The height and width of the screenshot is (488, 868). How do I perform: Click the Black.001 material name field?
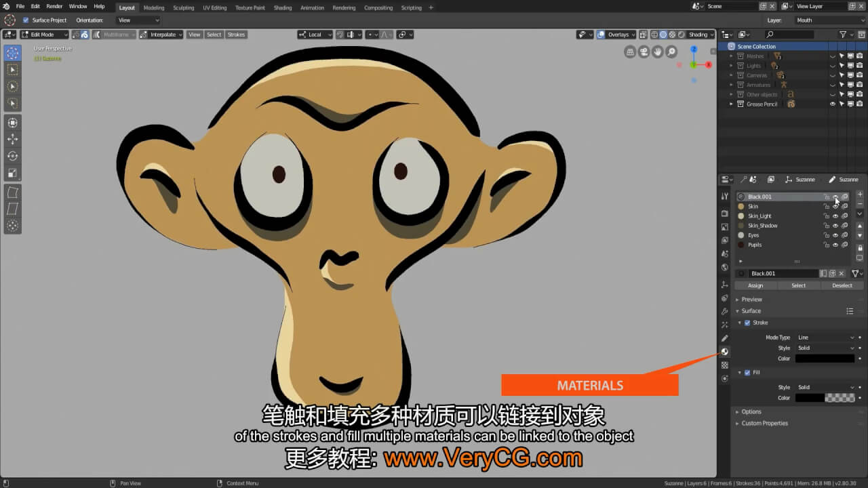[783, 273]
